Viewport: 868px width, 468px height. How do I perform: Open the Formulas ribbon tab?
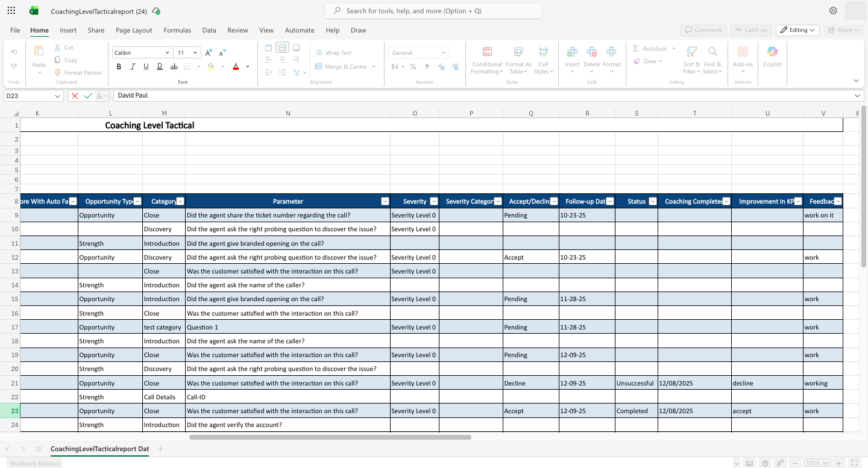(x=177, y=30)
